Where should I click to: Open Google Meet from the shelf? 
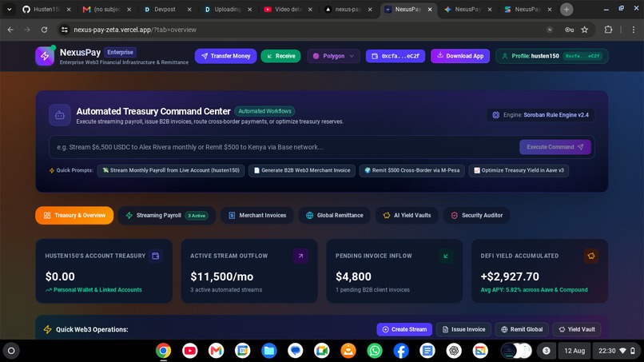[x=321, y=351]
